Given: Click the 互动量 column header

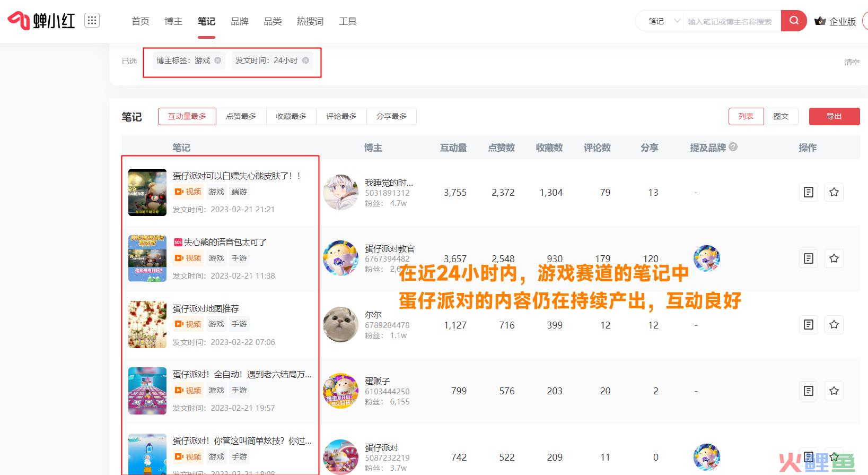Looking at the screenshot, I should point(453,148).
